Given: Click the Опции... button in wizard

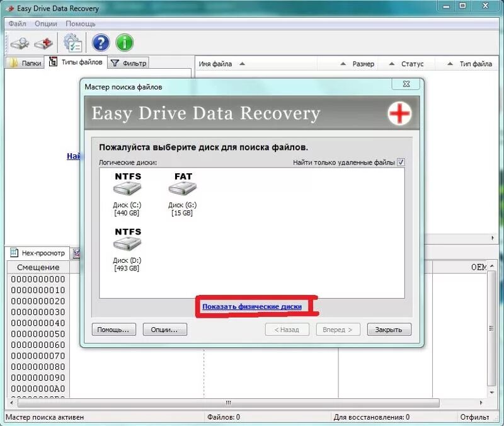Looking at the screenshot, I should (164, 330).
